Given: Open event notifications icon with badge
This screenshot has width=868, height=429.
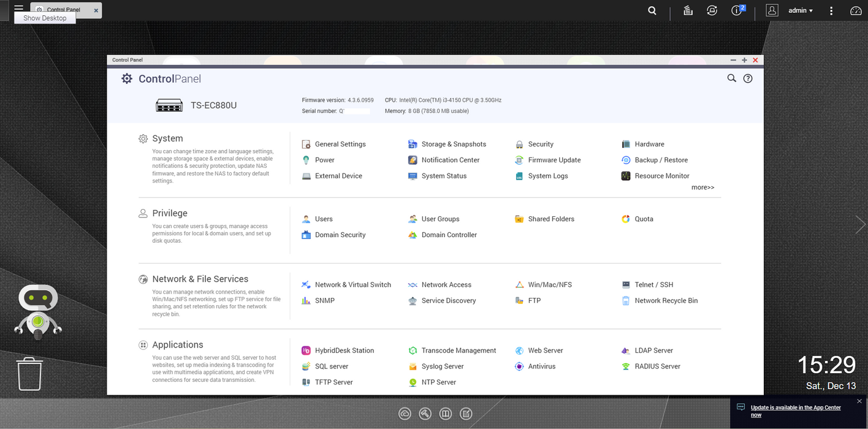Looking at the screenshot, I should point(737,10).
